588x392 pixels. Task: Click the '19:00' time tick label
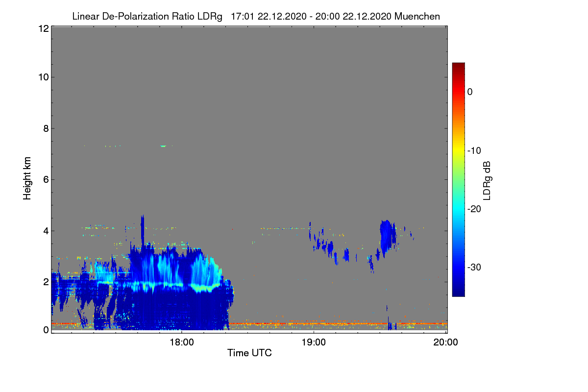314,343
